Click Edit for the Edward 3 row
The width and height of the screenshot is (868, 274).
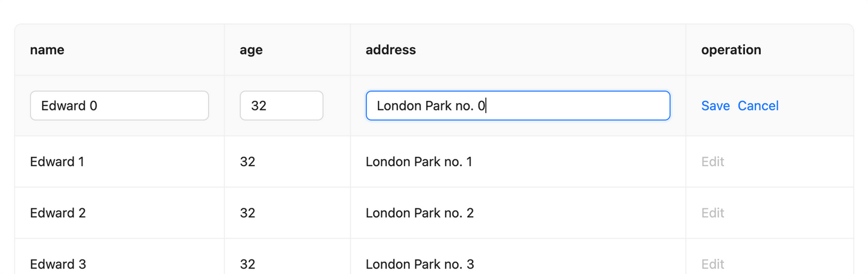[x=712, y=264]
